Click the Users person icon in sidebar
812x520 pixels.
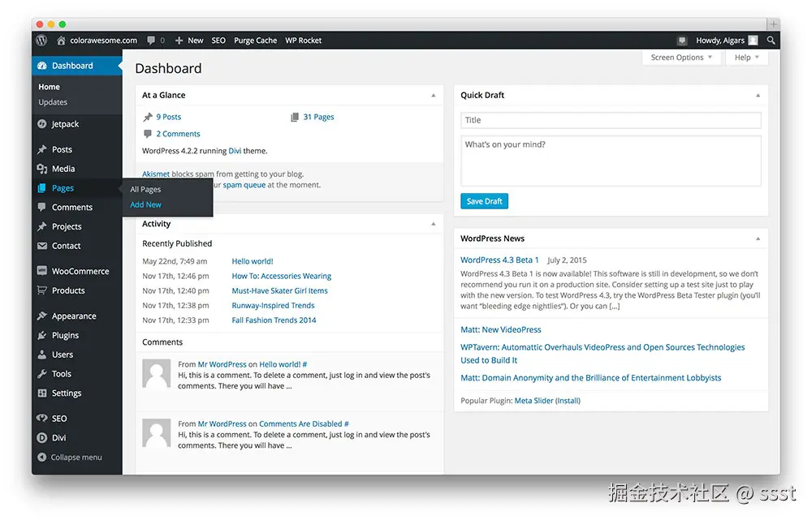(x=42, y=355)
